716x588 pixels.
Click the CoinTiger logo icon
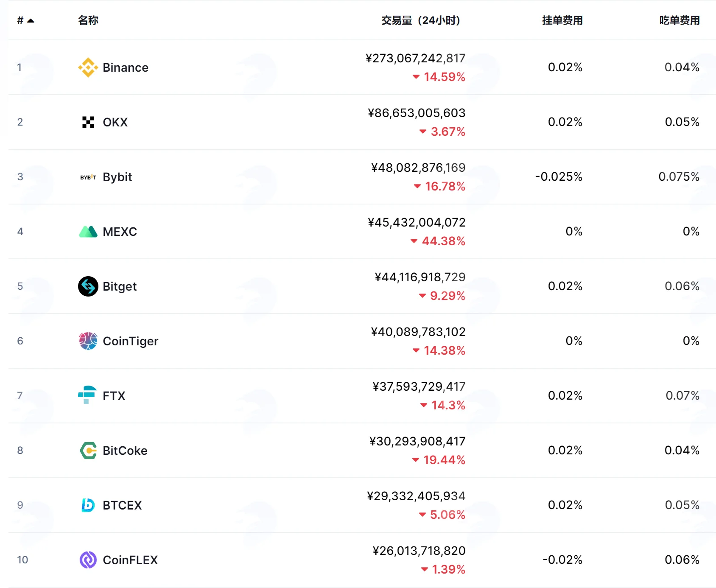coord(88,341)
